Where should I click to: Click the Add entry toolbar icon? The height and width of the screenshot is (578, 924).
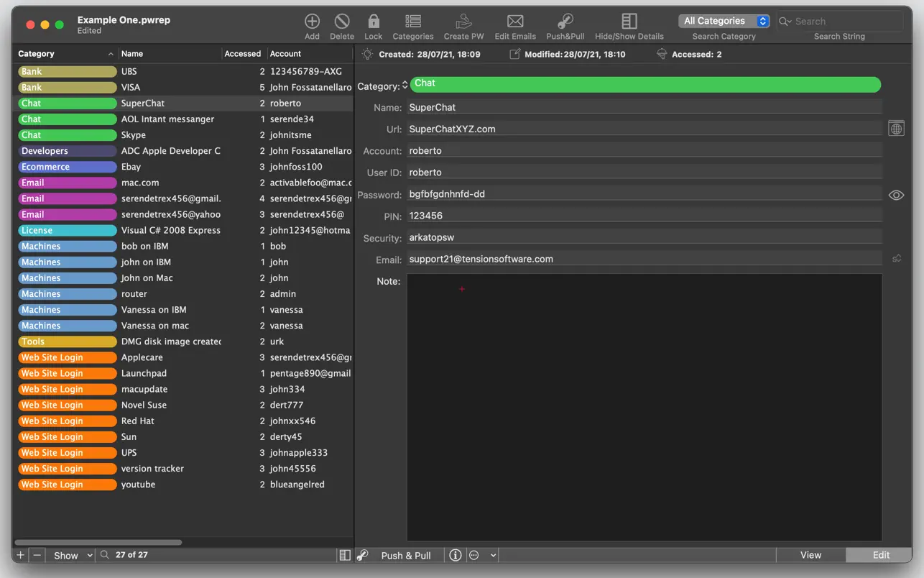(x=312, y=22)
